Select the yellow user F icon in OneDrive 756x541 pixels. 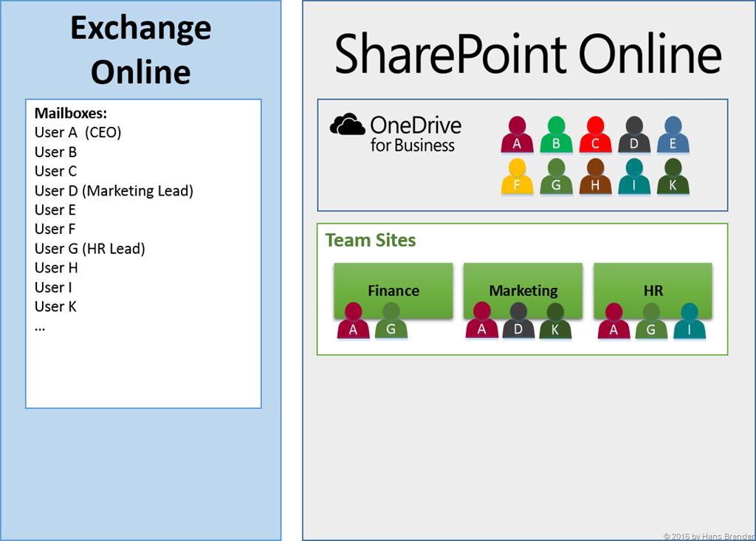517,178
